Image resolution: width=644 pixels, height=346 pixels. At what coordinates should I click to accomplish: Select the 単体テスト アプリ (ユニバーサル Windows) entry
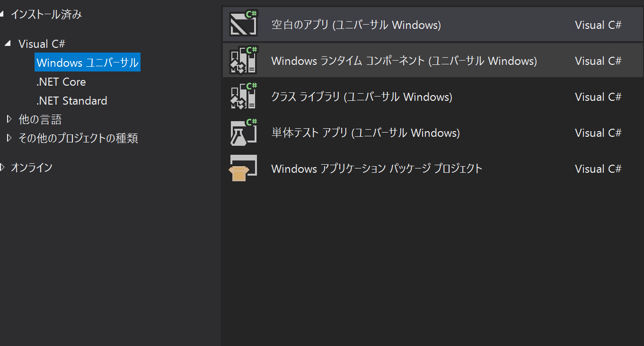365,133
